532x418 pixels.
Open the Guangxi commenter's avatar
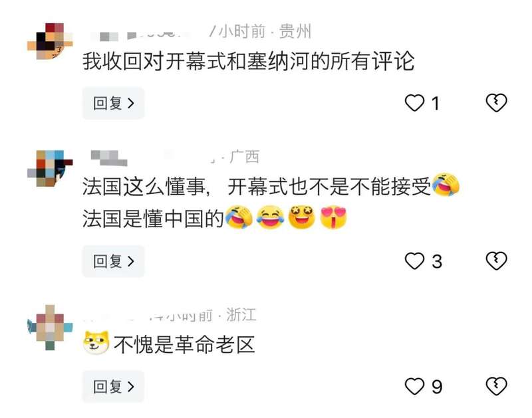[51, 168]
